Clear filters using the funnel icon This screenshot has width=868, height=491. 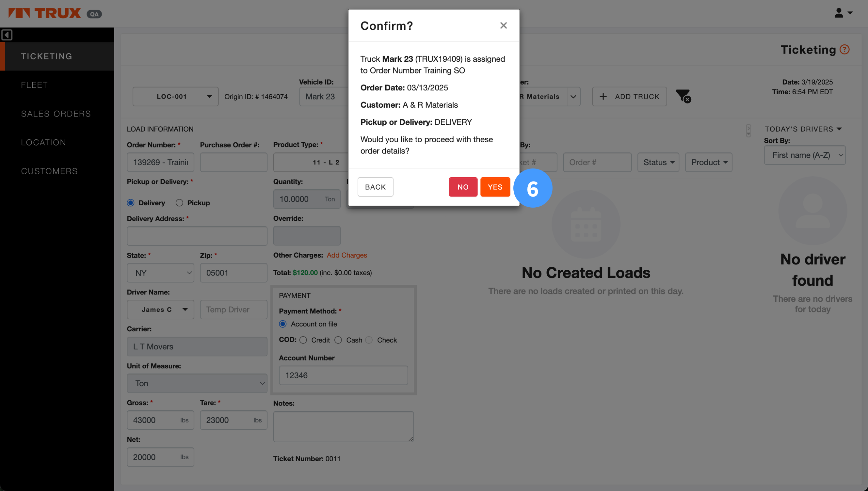point(683,96)
